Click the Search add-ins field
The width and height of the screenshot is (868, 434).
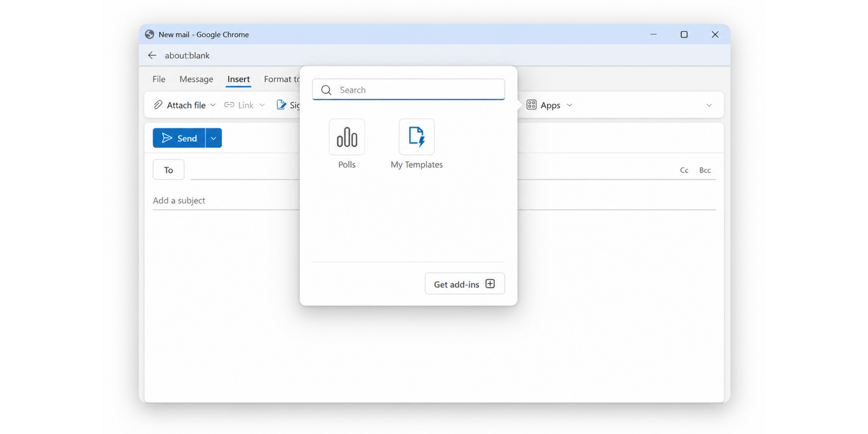tap(408, 89)
